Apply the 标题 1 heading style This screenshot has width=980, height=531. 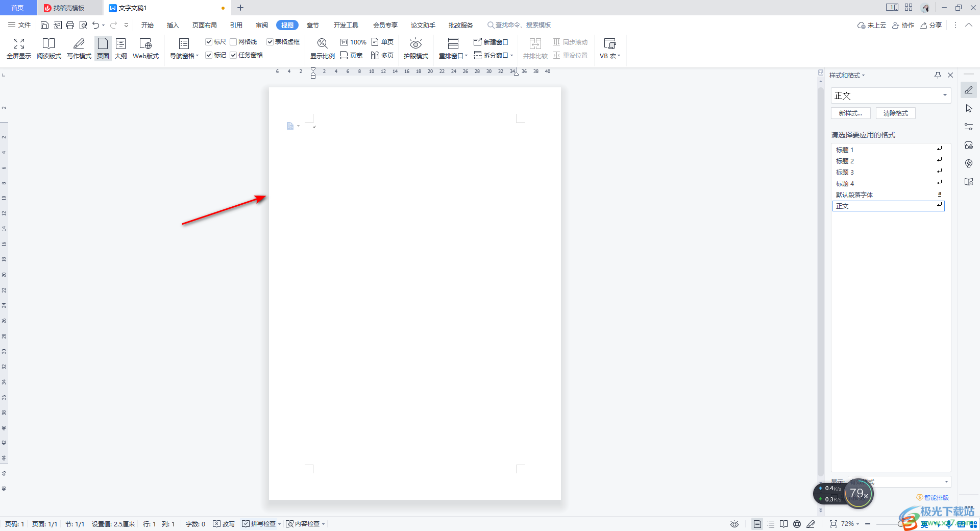point(888,150)
